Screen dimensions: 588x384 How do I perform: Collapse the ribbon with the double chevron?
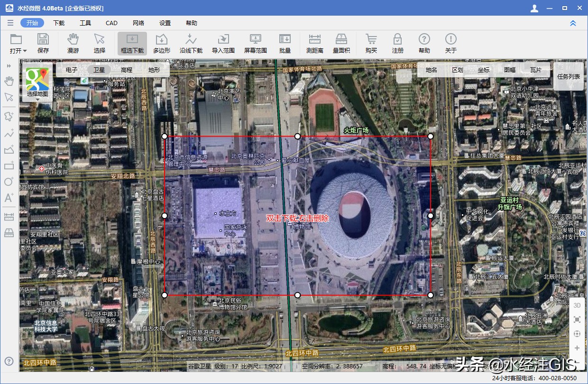pyautogui.click(x=573, y=23)
